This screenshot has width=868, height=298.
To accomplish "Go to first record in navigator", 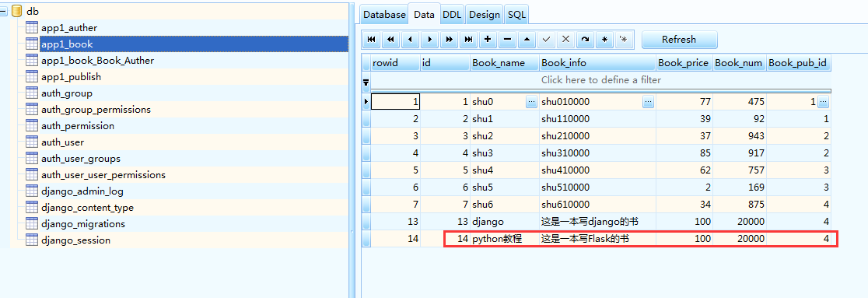I will [x=372, y=40].
